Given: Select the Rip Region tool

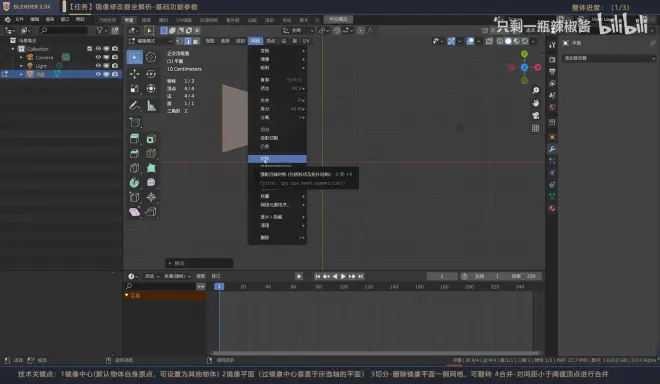Looking at the screenshot, I should point(151,211).
